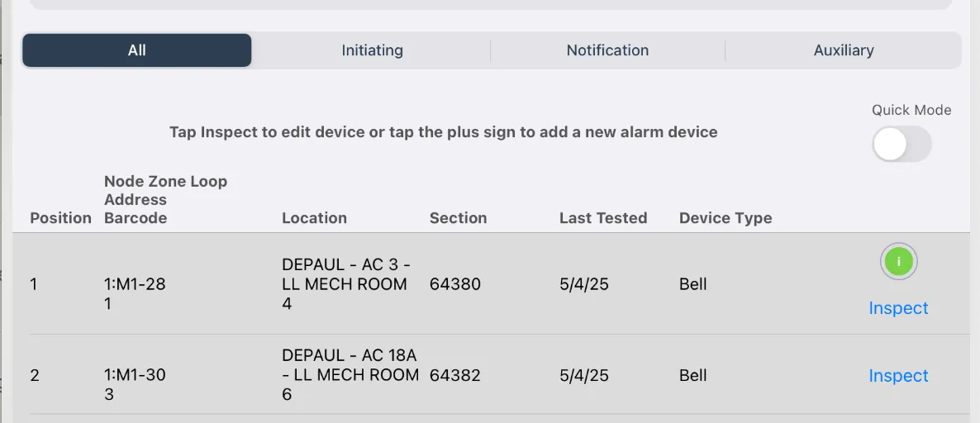The image size is (980, 423).
Task: Click the Section column header
Action: click(x=458, y=218)
